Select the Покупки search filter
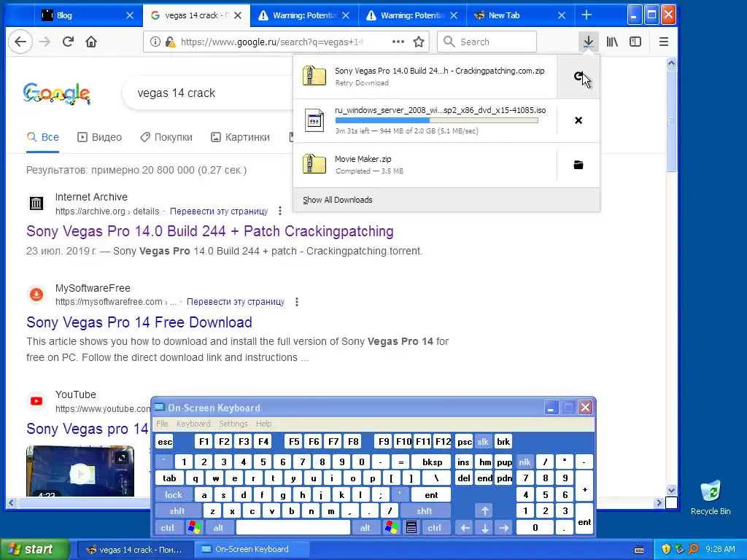 pyautogui.click(x=166, y=137)
